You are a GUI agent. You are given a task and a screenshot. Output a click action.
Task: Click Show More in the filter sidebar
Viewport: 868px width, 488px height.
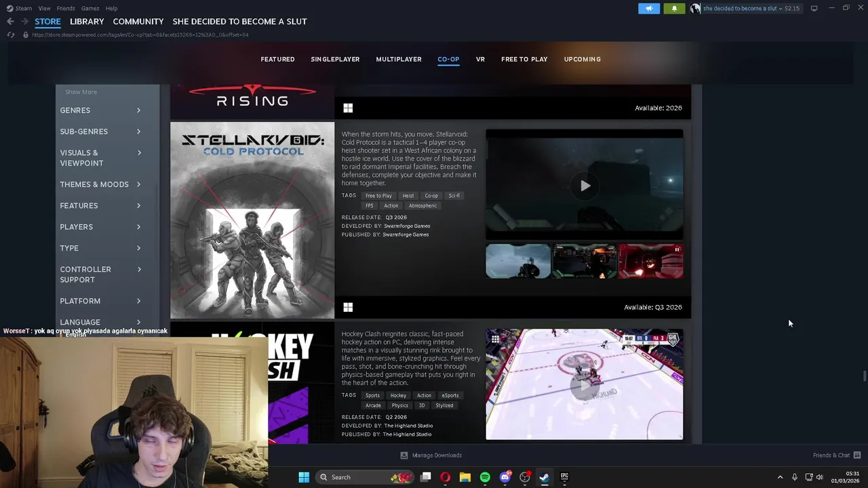tap(81, 91)
